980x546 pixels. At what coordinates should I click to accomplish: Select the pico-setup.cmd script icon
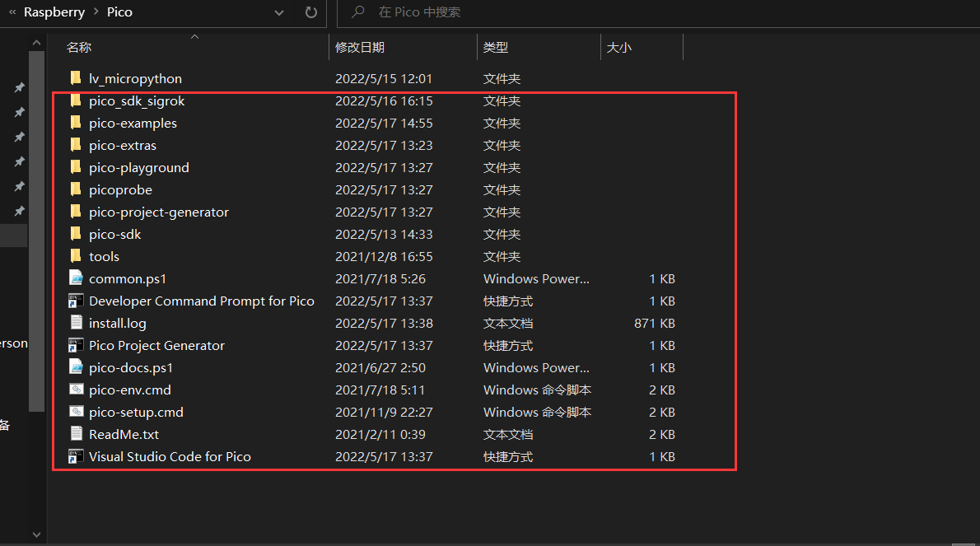tap(77, 412)
